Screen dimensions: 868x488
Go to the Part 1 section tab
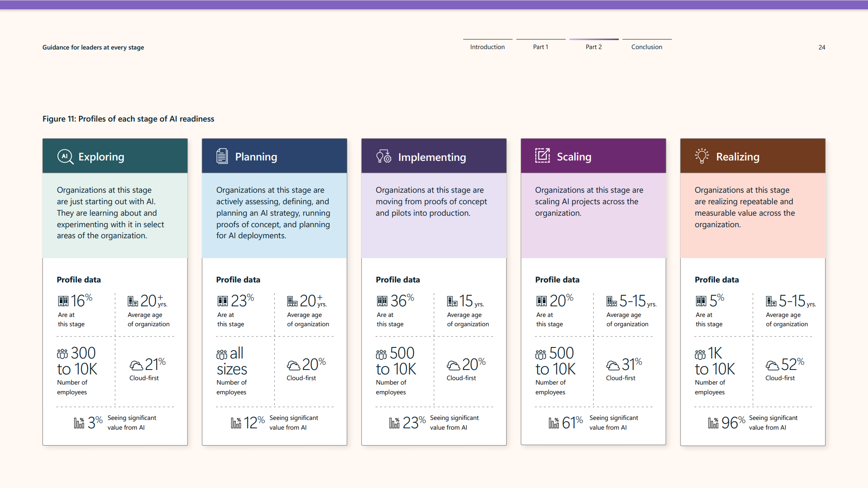pos(540,47)
